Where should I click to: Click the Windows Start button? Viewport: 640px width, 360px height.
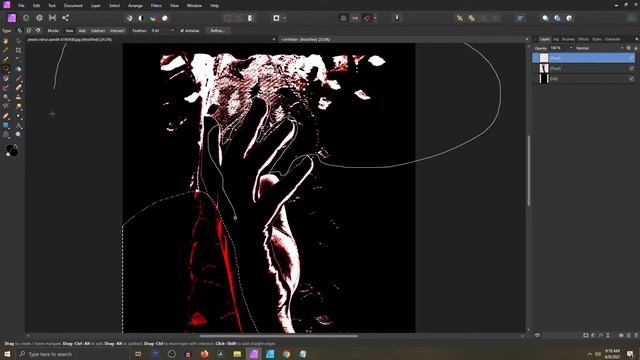tap(7, 354)
